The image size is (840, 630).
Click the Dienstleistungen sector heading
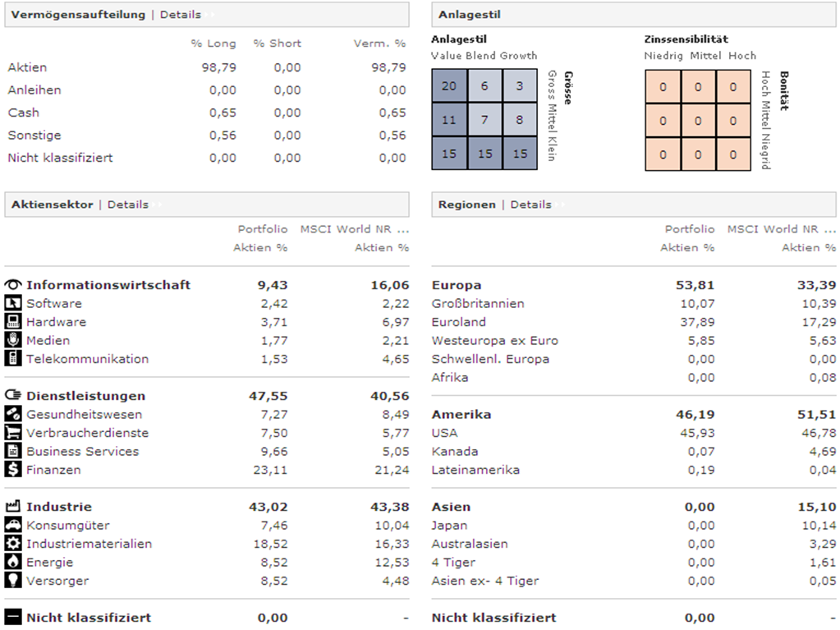(85, 396)
